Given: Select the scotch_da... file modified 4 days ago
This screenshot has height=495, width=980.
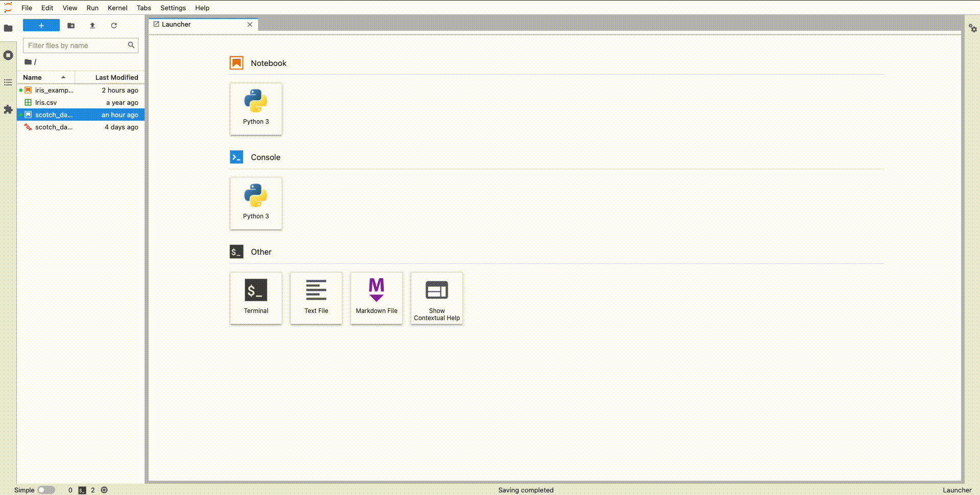Looking at the screenshot, I should (81, 127).
